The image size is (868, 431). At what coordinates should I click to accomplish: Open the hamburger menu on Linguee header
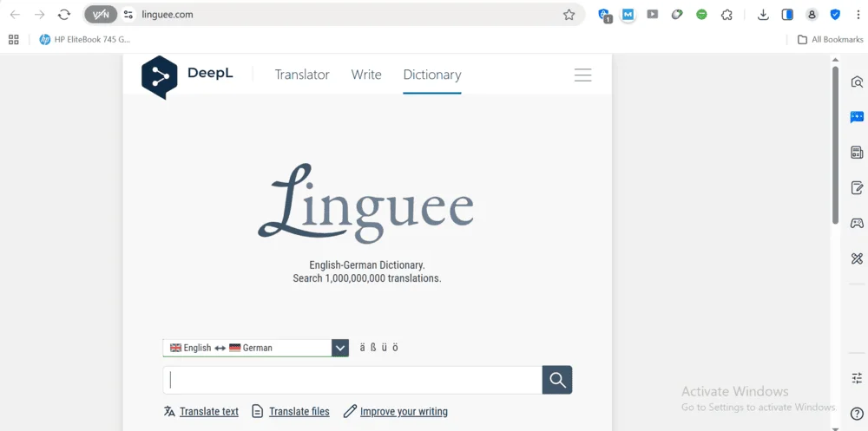tap(582, 75)
